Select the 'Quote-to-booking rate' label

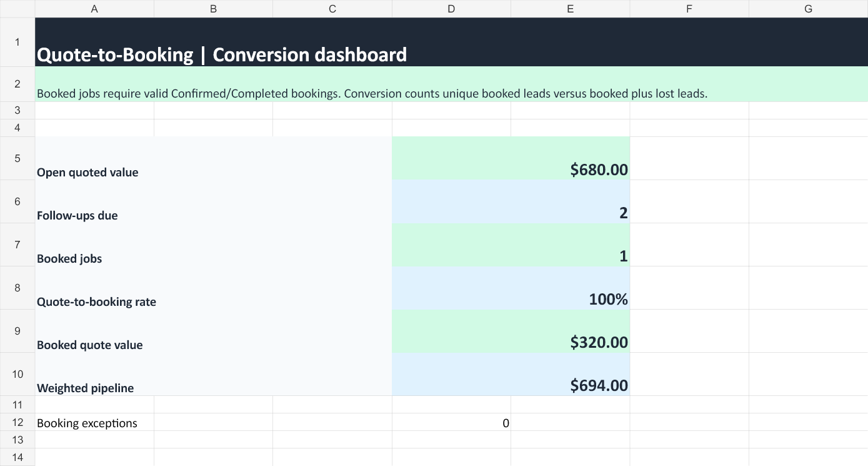tap(214, 288)
